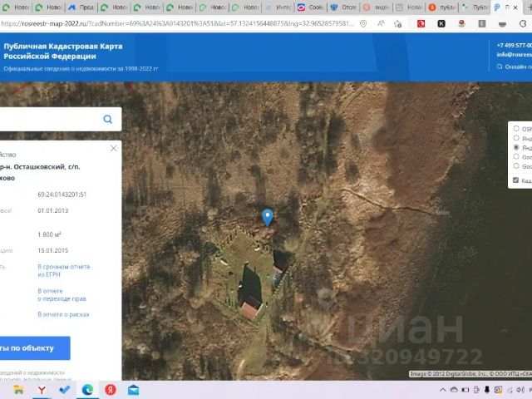Select the second map layer radio button under OSM
The width and height of the screenshot is (532, 399).
pos(516,138)
